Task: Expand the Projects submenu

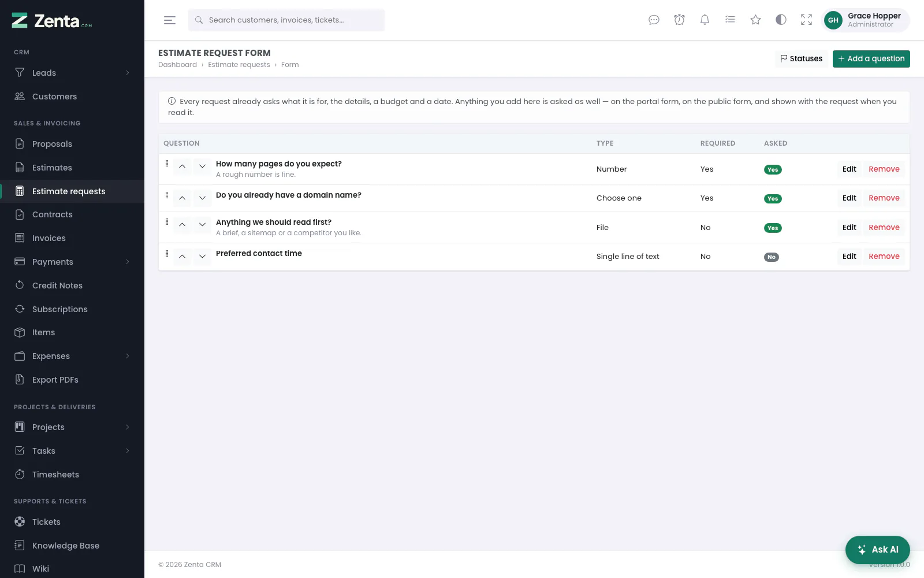Action: [x=128, y=427]
